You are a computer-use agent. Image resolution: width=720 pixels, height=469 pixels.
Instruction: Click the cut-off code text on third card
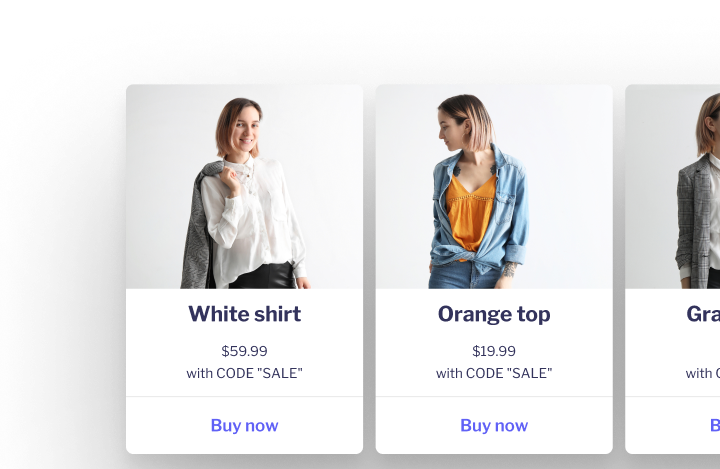(703, 373)
